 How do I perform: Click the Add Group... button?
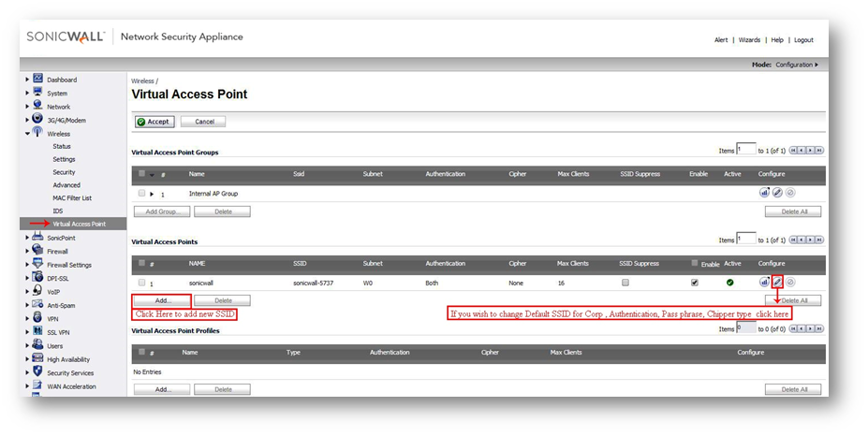point(162,211)
